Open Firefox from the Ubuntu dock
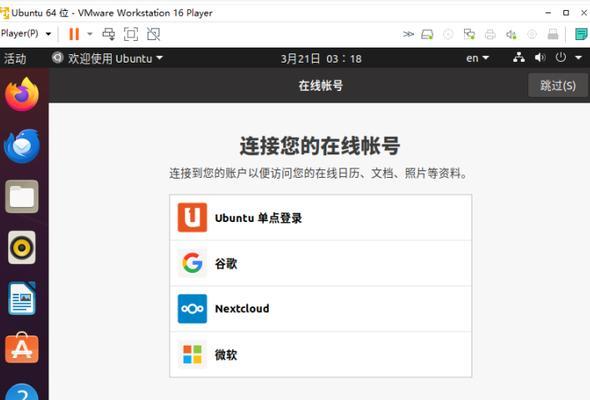 coord(22,94)
